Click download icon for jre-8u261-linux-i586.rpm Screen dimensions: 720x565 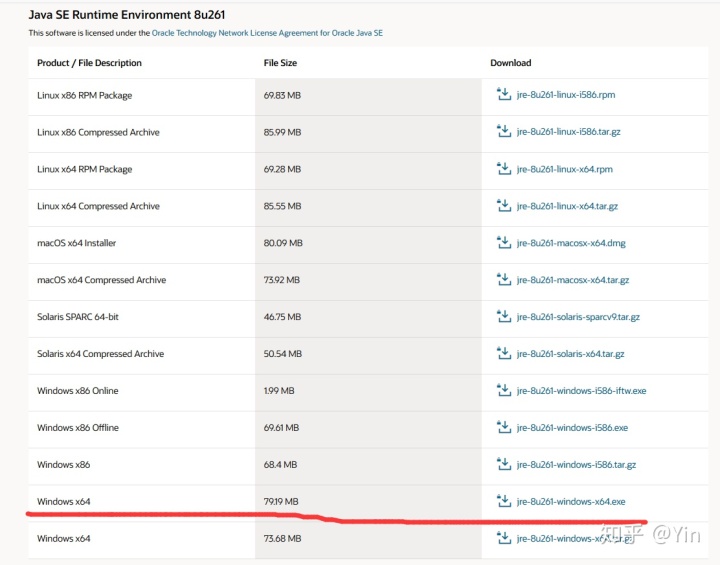504,94
